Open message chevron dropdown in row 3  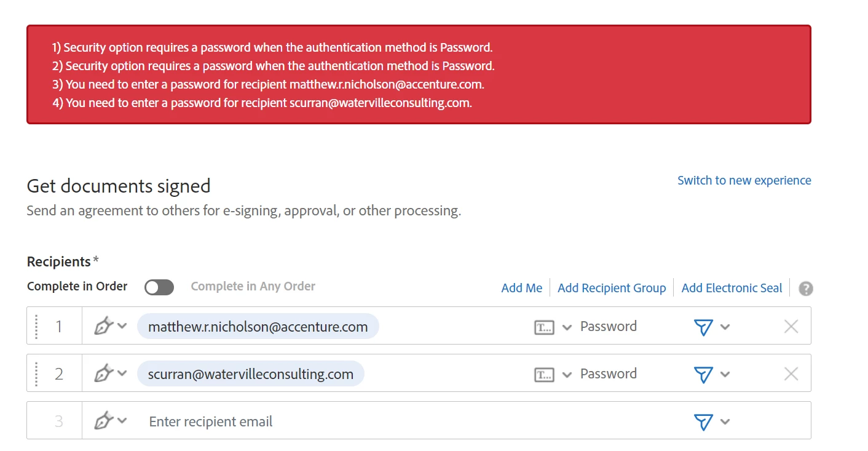point(725,421)
